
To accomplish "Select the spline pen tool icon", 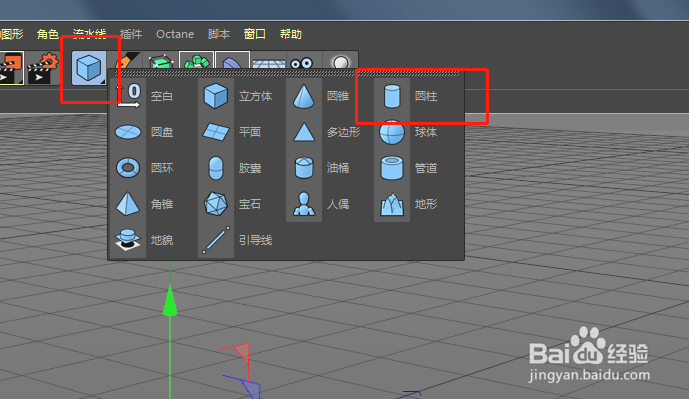I will tap(127, 60).
